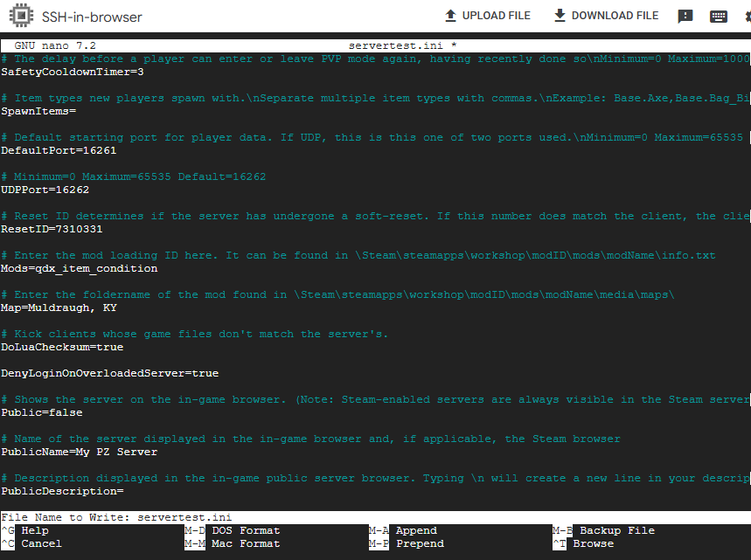The image size is (751, 560).
Task: Click DOWNLOAD FILE button
Action: coord(607,16)
